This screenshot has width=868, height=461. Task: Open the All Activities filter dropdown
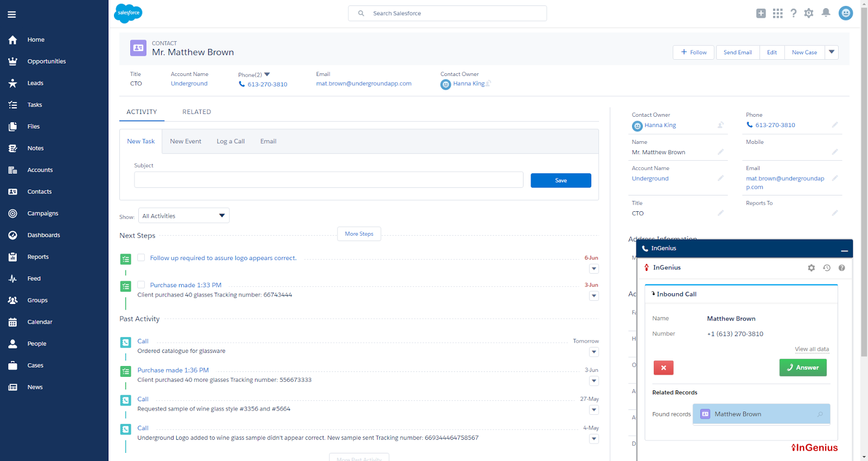tap(184, 216)
